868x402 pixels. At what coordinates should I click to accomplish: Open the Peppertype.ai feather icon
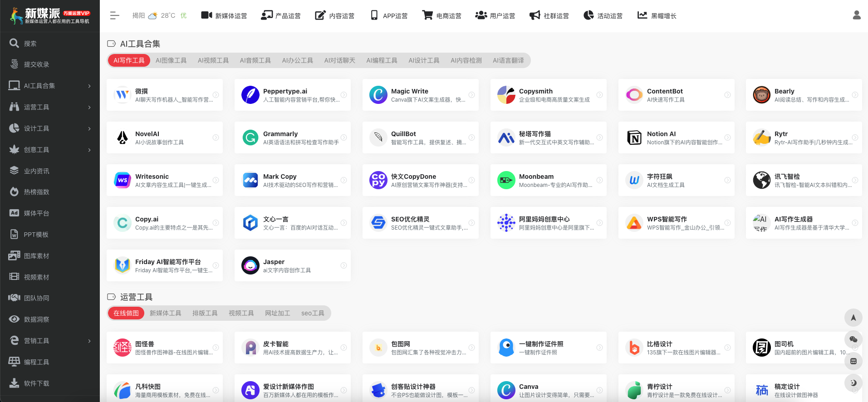(x=250, y=95)
